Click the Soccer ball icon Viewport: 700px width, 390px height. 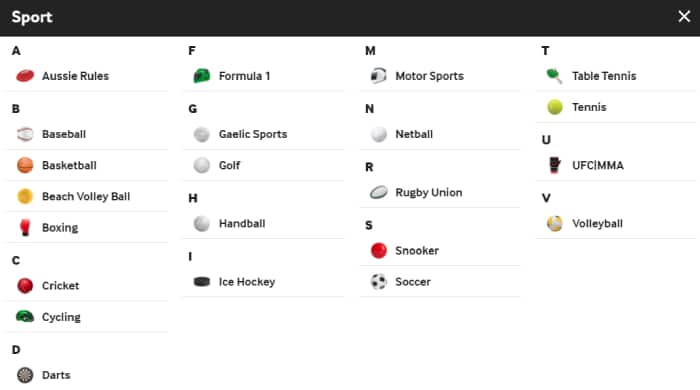pos(379,282)
